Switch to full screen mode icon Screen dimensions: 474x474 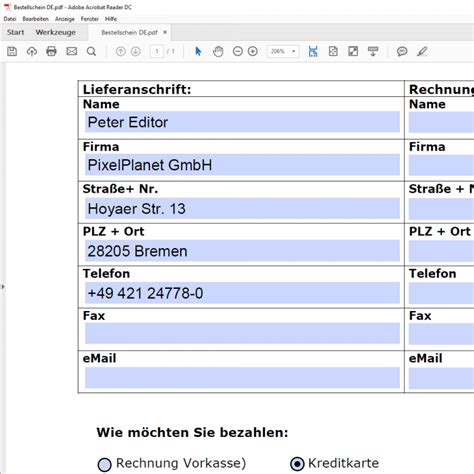click(353, 51)
